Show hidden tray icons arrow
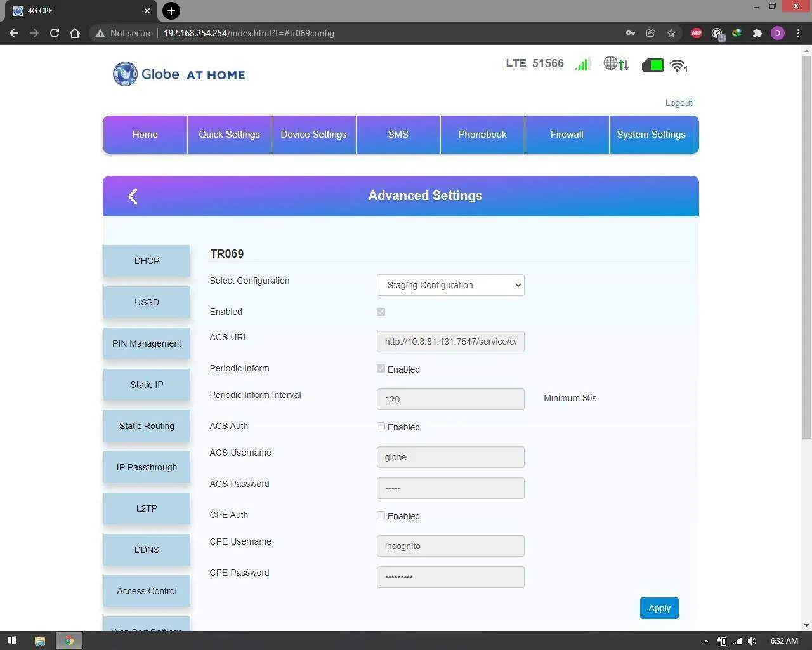The height and width of the screenshot is (650, 812). pyautogui.click(x=706, y=641)
